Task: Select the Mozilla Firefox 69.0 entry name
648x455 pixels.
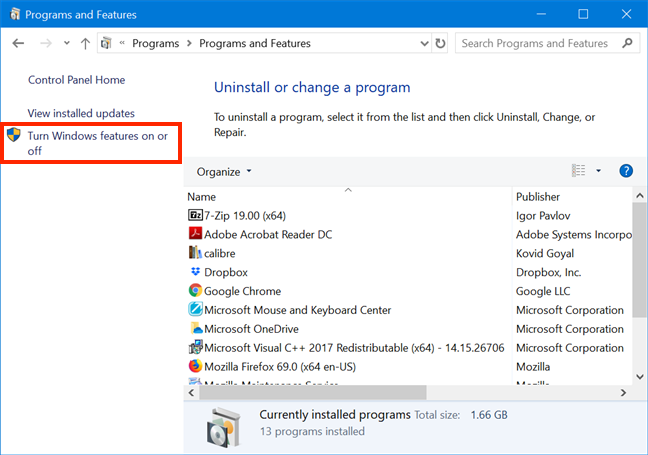Action: click(x=280, y=367)
